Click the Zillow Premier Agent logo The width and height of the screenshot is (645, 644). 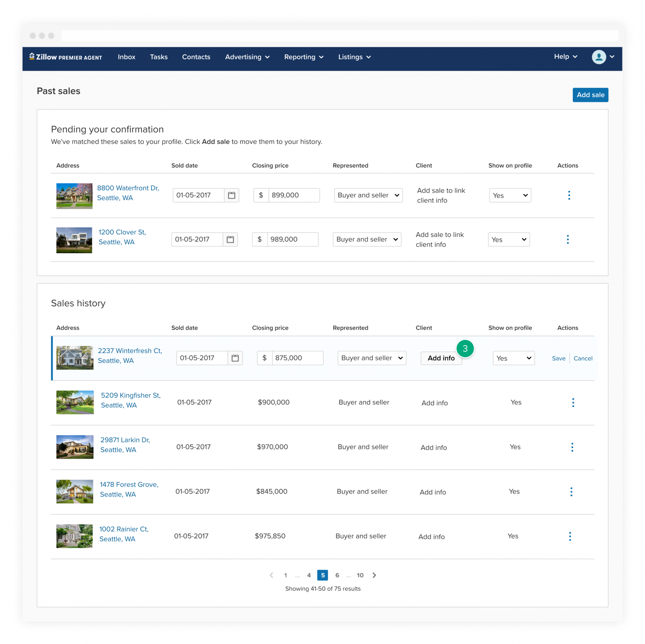tap(66, 57)
